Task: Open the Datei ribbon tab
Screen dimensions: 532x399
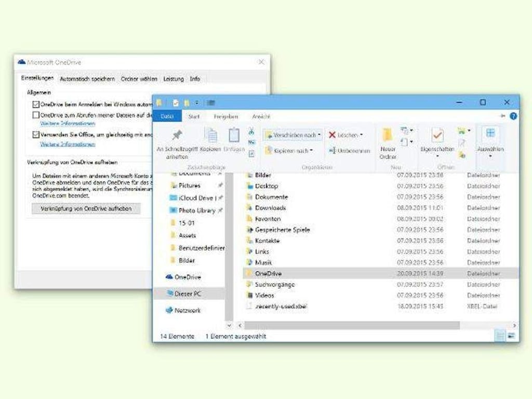Action: click(167, 116)
